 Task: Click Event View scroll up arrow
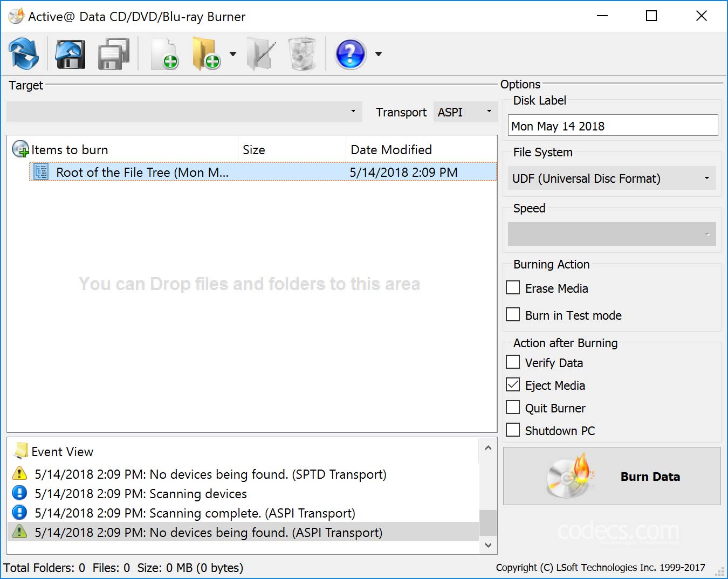[488, 447]
